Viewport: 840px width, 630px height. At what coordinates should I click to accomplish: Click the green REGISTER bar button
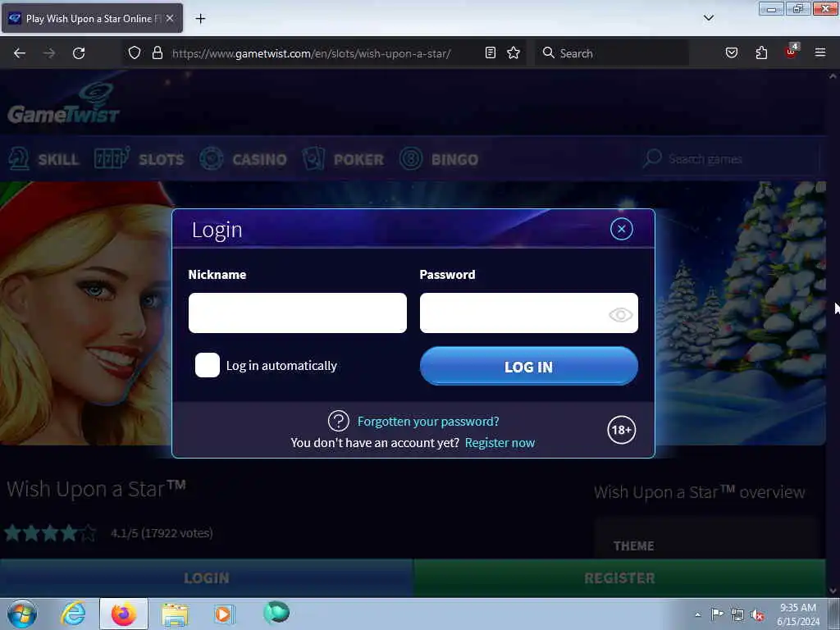(x=620, y=578)
